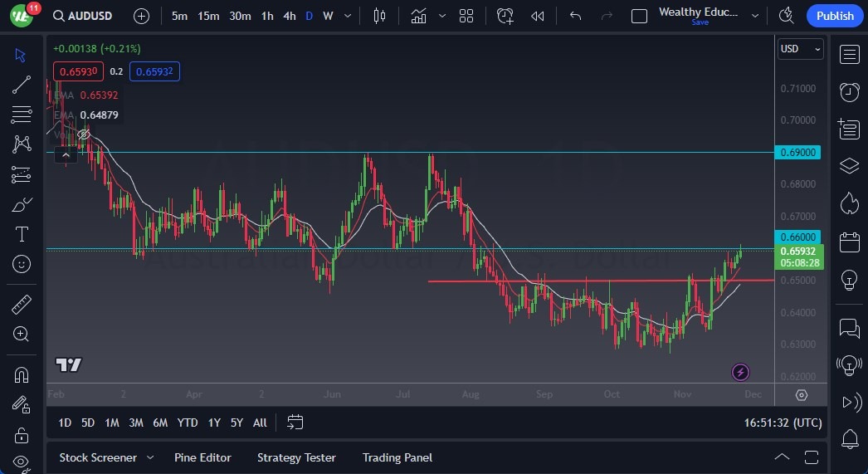This screenshot has height=474, width=868.
Task: Open the USD currency dropdown
Action: [800, 49]
